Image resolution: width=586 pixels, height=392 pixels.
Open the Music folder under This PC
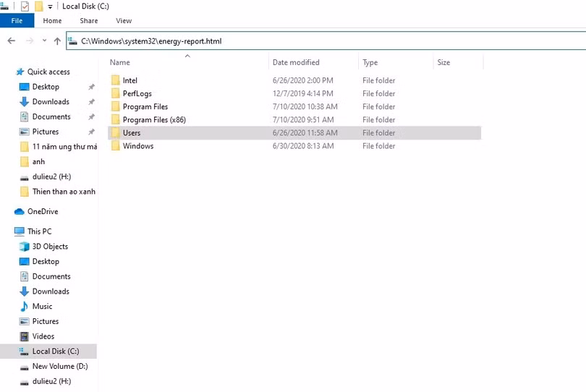click(42, 307)
